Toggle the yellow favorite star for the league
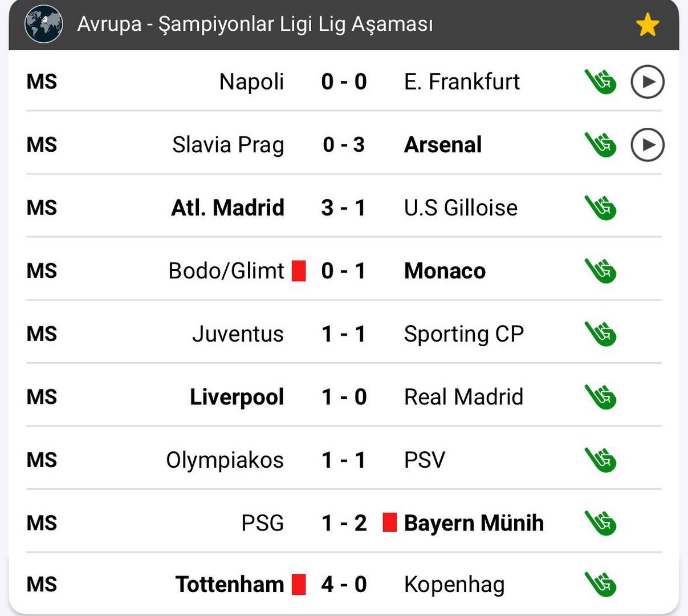The height and width of the screenshot is (616, 688). pyautogui.click(x=648, y=25)
